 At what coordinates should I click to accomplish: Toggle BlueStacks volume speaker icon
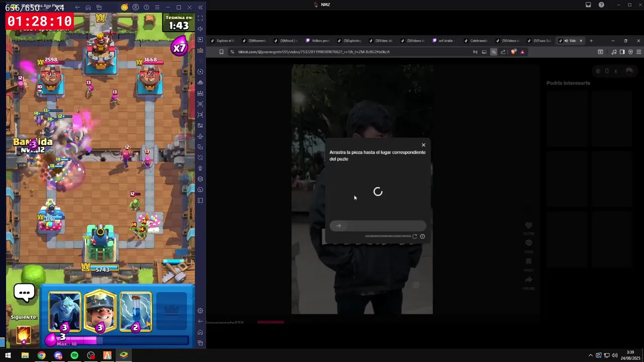[200, 29]
